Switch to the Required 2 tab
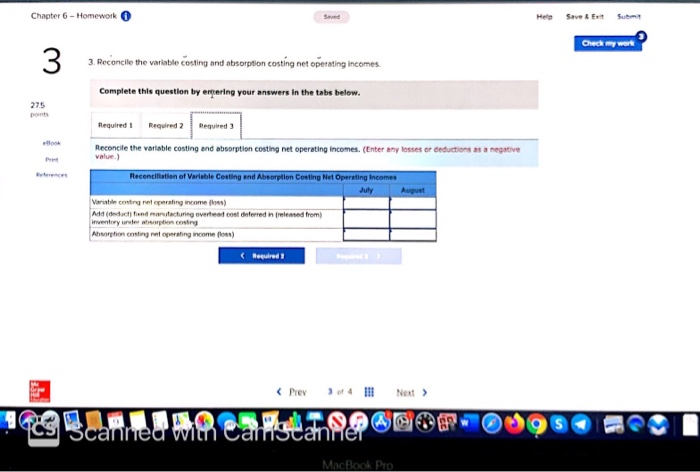The height and width of the screenshot is (472, 700). (166, 125)
